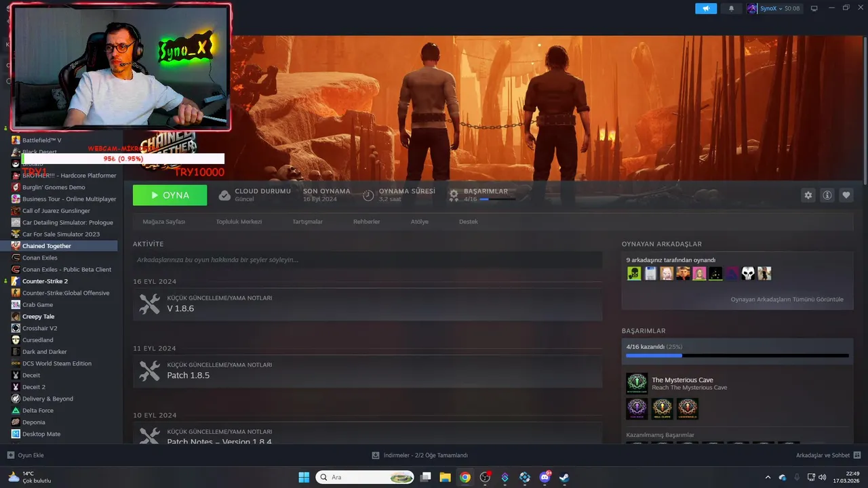Open the achievements trophy icon near BAŞARIMLAR

tap(454, 195)
